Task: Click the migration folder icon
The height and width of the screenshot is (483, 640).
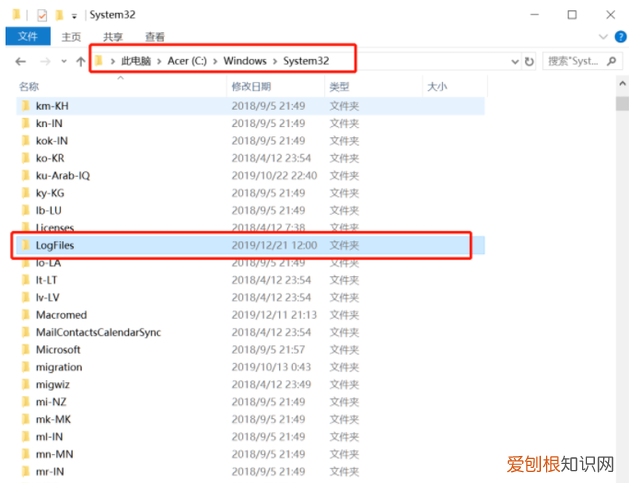Action: point(26,367)
